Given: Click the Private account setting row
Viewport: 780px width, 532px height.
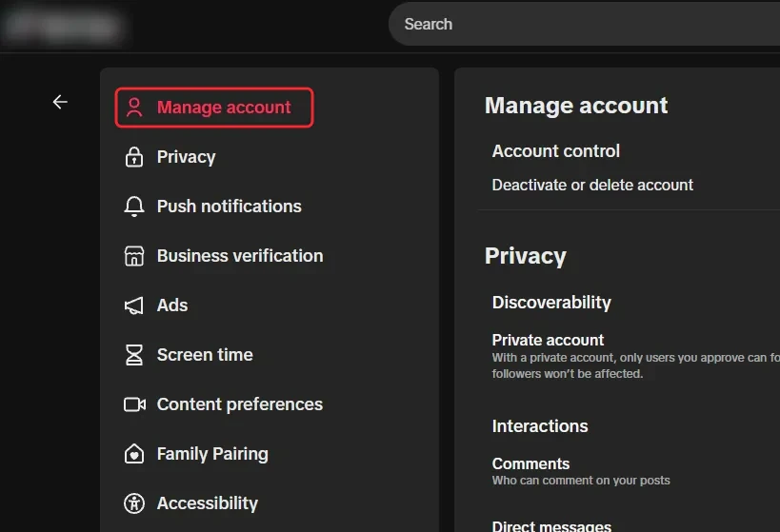Looking at the screenshot, I should click(636, 356).
